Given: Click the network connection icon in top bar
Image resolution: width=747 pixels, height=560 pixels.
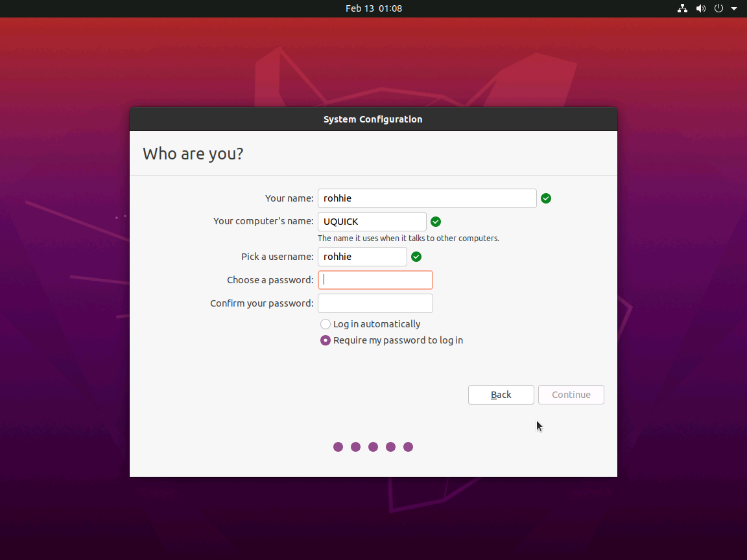Looking at the screenshot, I should click(682, 8).
